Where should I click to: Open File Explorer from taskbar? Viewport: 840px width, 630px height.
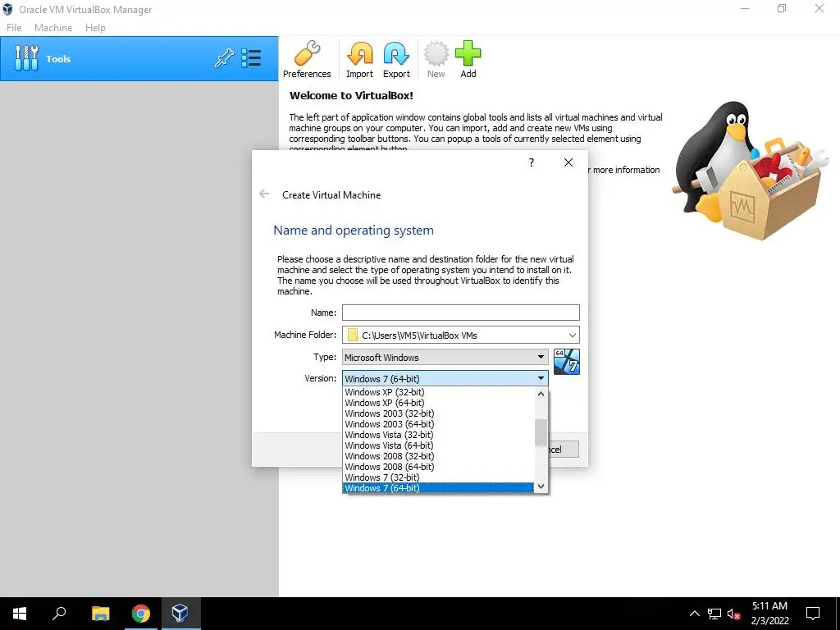click(100, 614)
